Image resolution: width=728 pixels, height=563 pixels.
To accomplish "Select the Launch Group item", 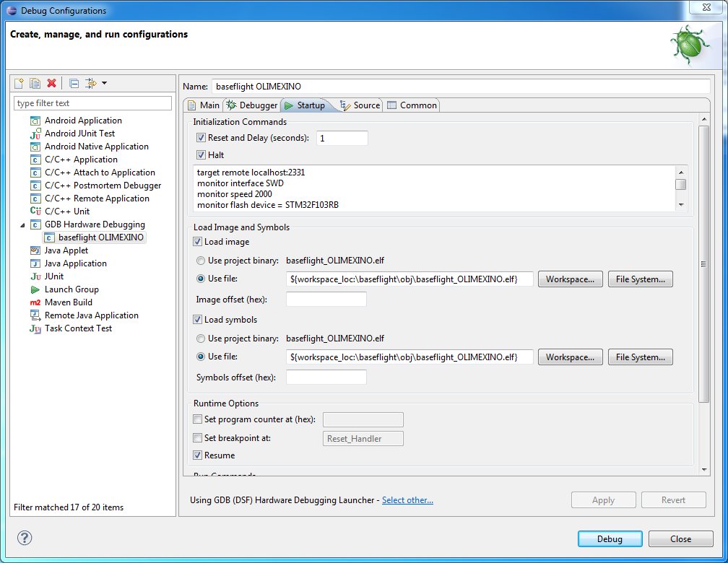I will (71, 289).
